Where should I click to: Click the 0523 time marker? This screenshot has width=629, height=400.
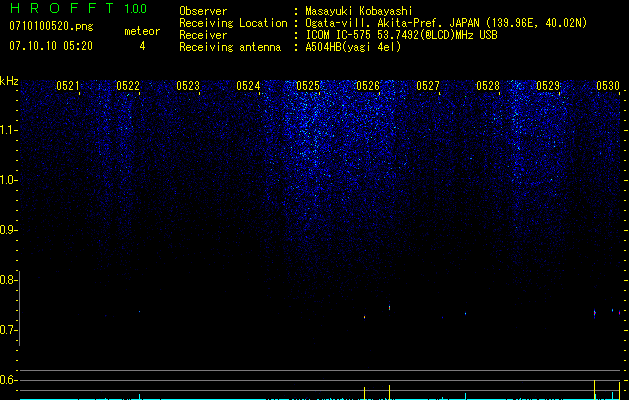tap(188, 86)
